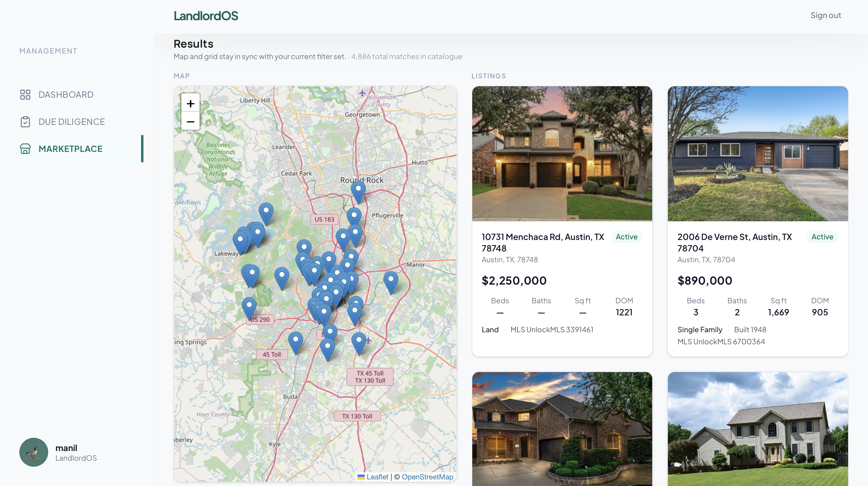This screenshot has height=486, width=868.
Task: Open the 2006 De Verne St listing photo
Action: click(x=757, y=154)
